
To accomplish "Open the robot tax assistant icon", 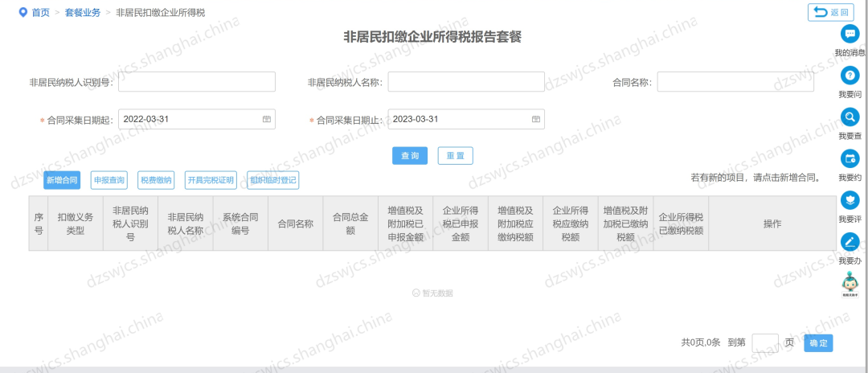I will 850,284.
